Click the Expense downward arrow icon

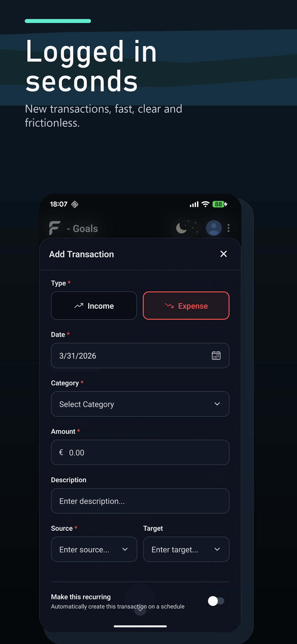click(x=170, y=306)
